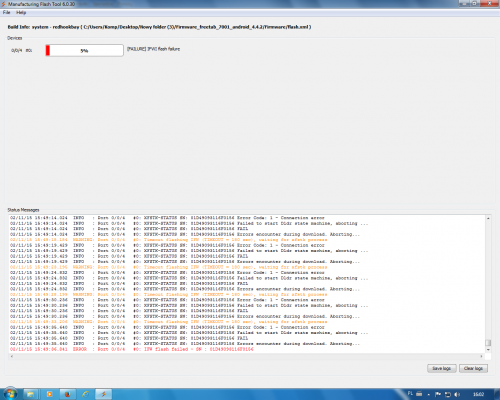Click the volume speaker tray icon
The height and width of the screenshot is (400, 500).
coord(457,394)
